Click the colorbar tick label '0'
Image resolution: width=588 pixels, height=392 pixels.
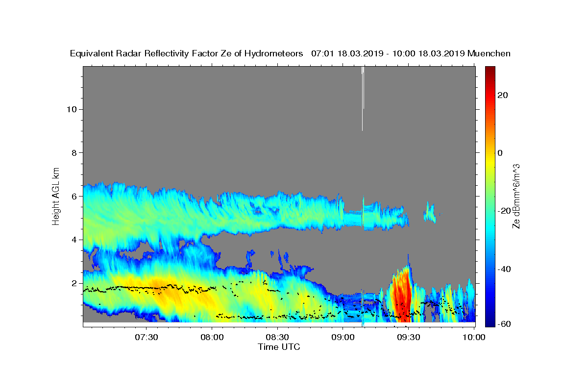tap(500, 153)
